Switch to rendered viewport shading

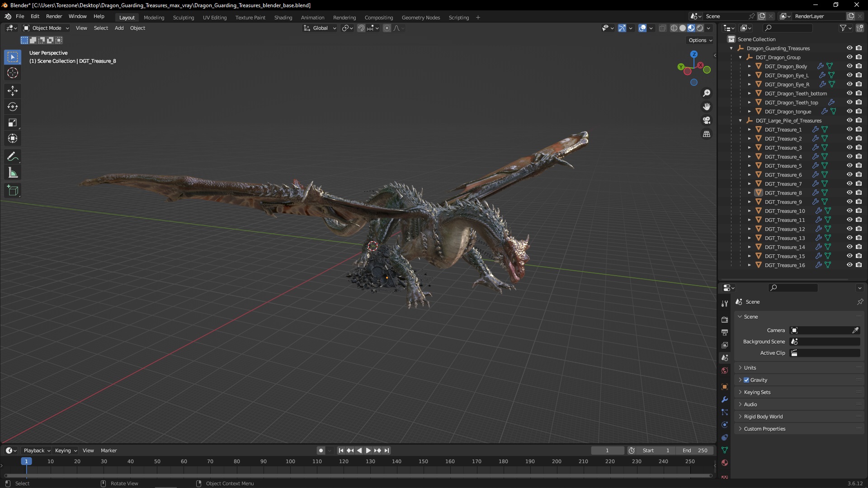coord(700,28)
